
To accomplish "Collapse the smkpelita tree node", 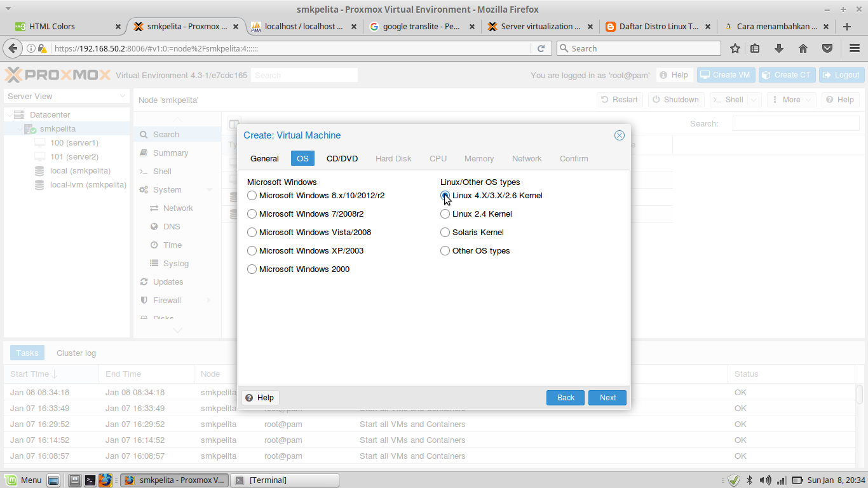I will pyautogui.click(x=19, y=129).
